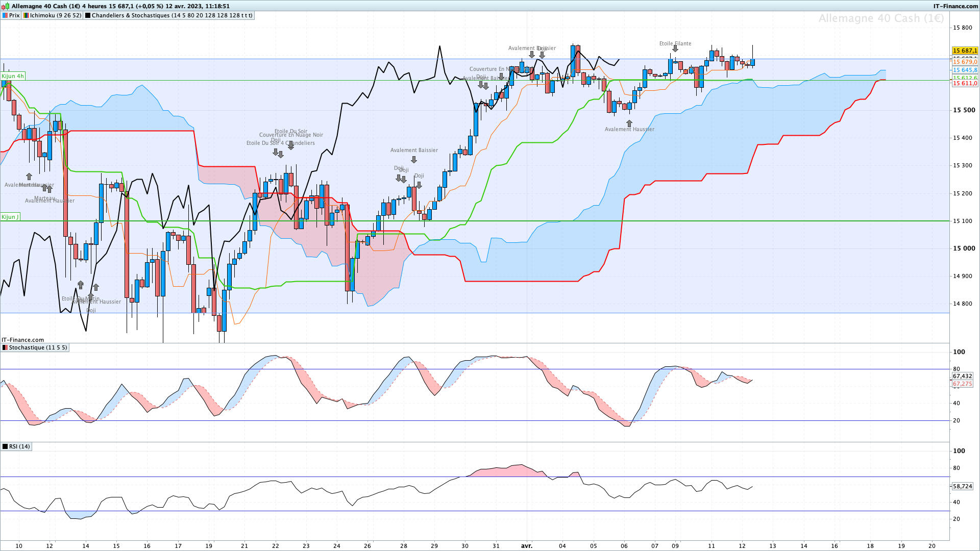The image size is (980, 551).
Task: Click the up arrow above the 06 April Avalement Haussier label
Action: pyautogui.click(x=629, y=123)
